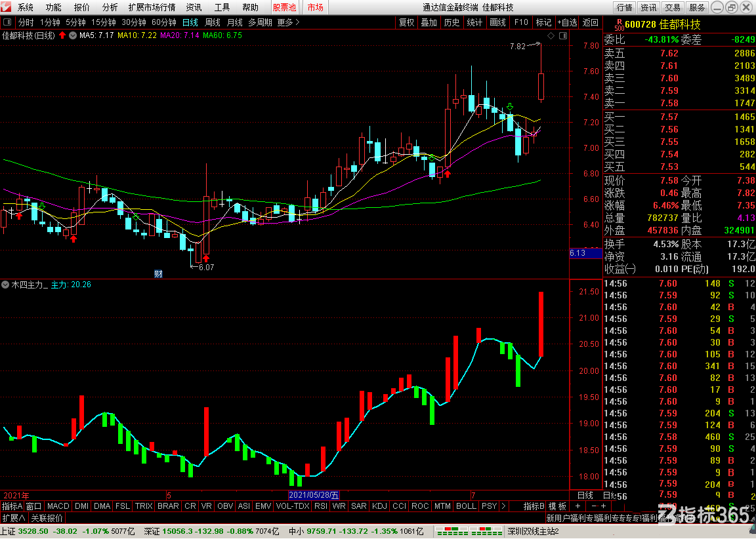Select the 15分钟 period

coord(104,23)
